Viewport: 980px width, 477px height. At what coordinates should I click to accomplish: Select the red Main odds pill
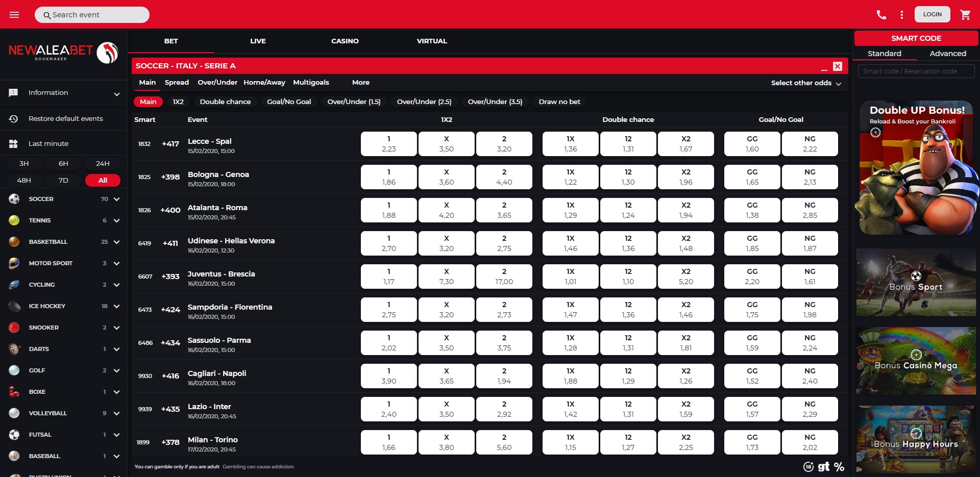(x=148, y=102)
